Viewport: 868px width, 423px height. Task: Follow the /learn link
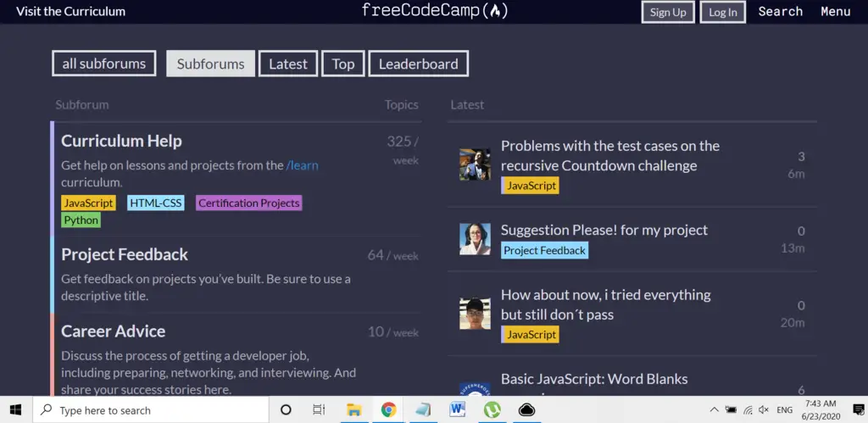[303, 165]
